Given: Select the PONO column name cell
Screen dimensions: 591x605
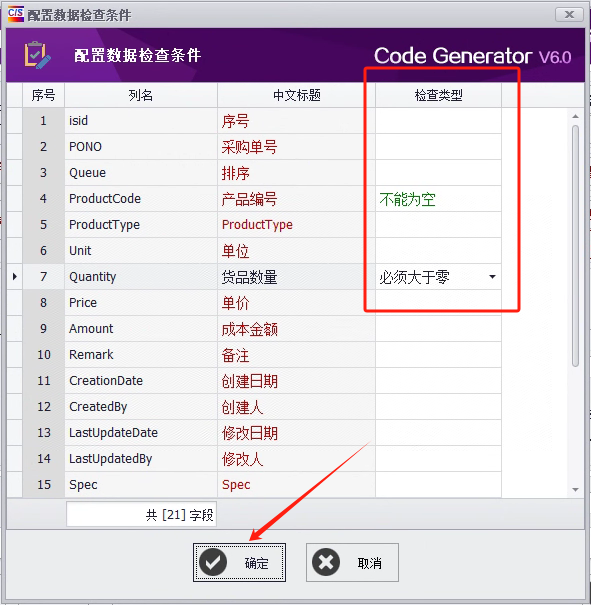Looking at the screenshot, I should pyautogui.click(x=141, y=147).
